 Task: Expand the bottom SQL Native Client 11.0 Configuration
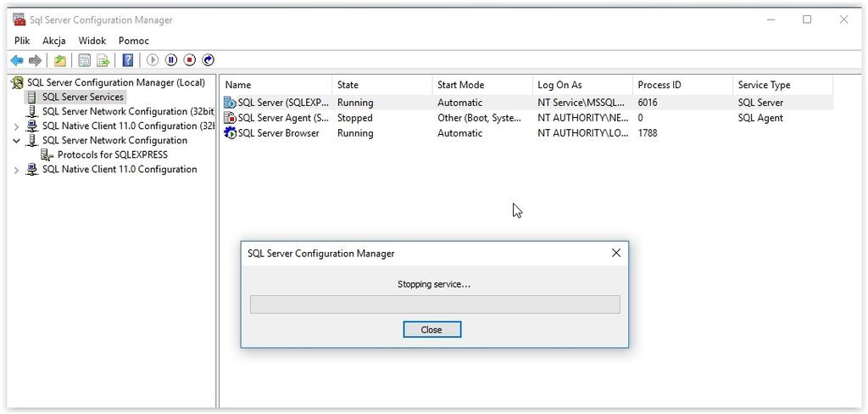tap(17, 171)
